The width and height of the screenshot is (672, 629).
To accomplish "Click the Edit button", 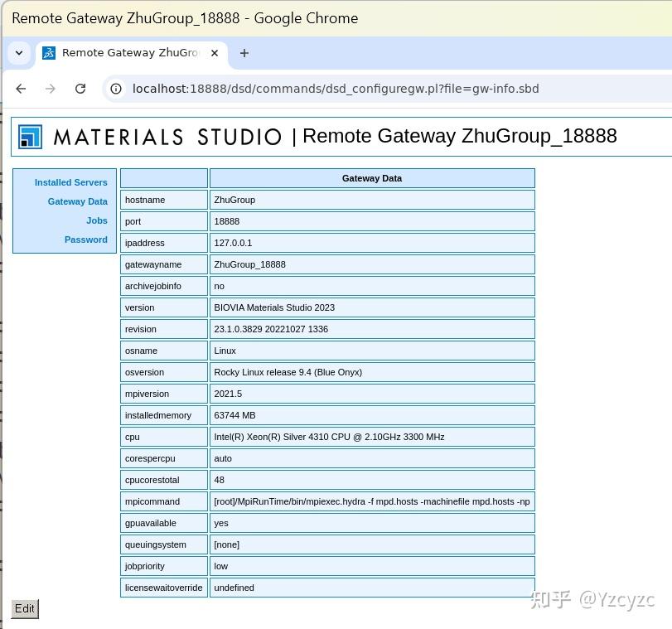I will [24, 608].
